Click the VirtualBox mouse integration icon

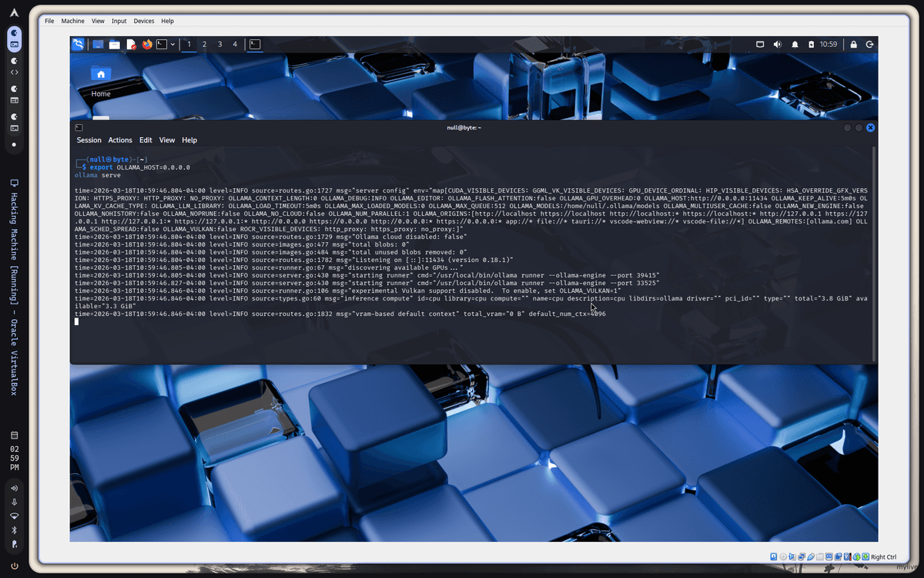point(856,556)
